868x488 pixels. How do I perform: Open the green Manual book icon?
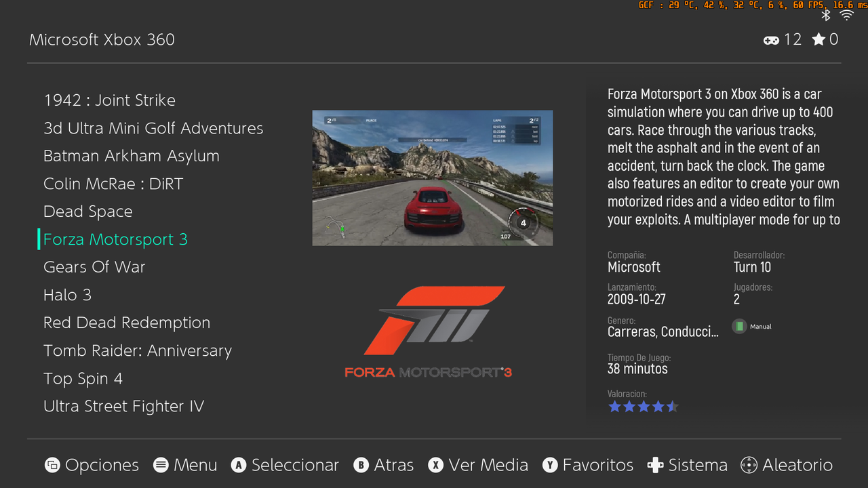pyautogui.click(x=739, y=327)
